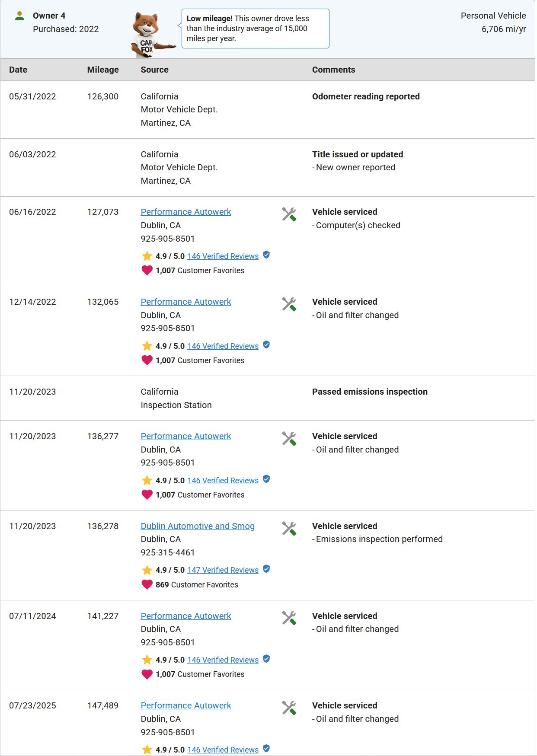Open the Dublin Automotive and Smog link
537x756 pixels.
(x=198, y=526)
